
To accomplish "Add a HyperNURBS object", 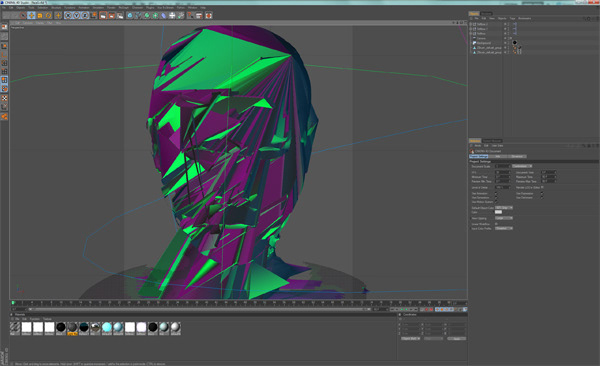I will 147,15.
